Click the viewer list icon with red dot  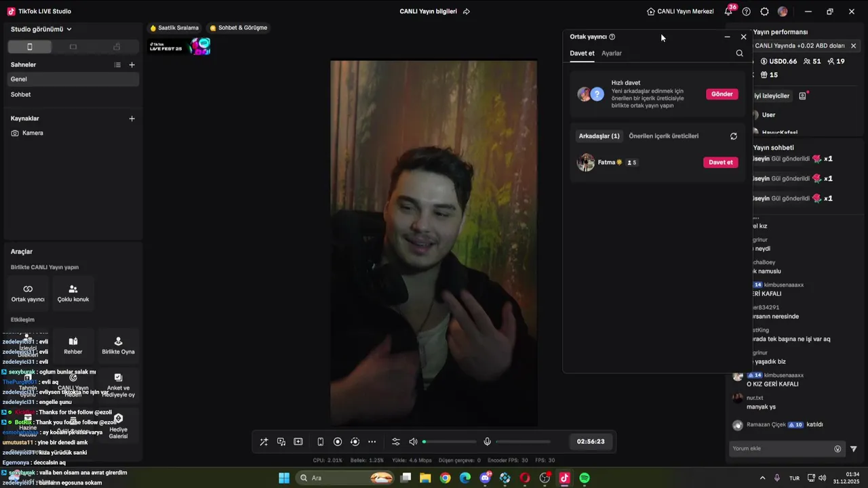[x=803, y=96]
